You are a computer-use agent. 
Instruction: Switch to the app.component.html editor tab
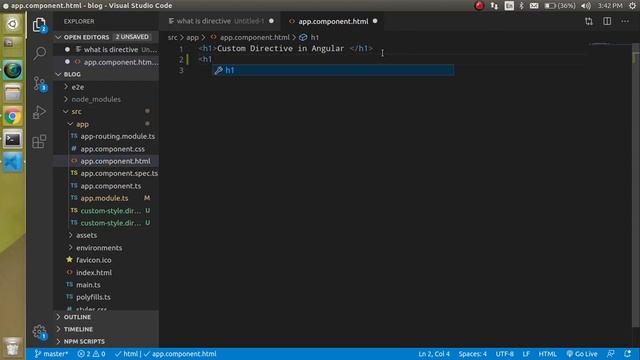333,21
